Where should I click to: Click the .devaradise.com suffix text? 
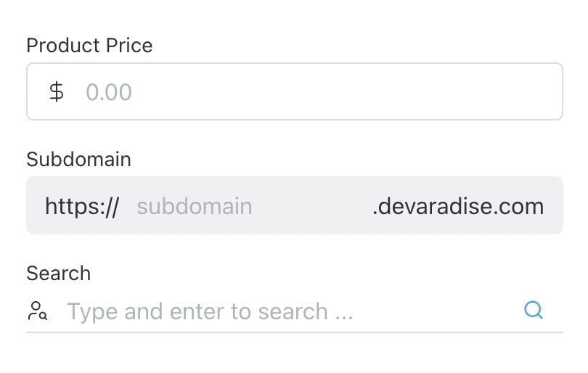457,206
